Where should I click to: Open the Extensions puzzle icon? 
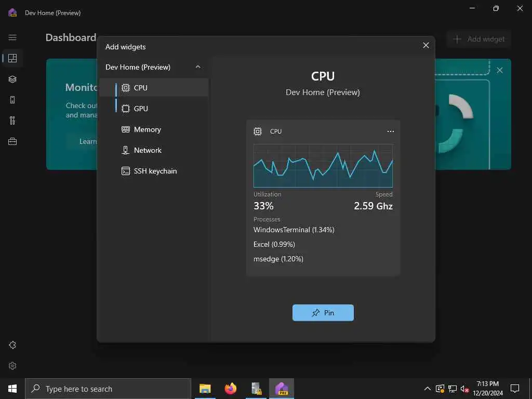pyautogui.click(x=12, y=345)
